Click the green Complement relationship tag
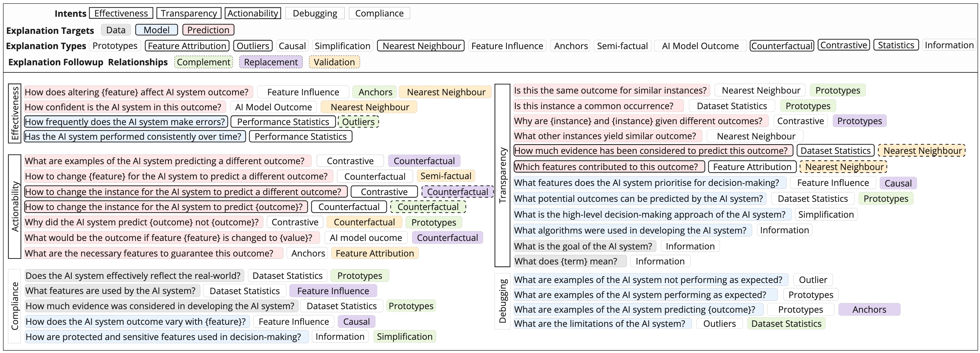The width and height of the screenshot is (980, 353). [x=204, y=62]
